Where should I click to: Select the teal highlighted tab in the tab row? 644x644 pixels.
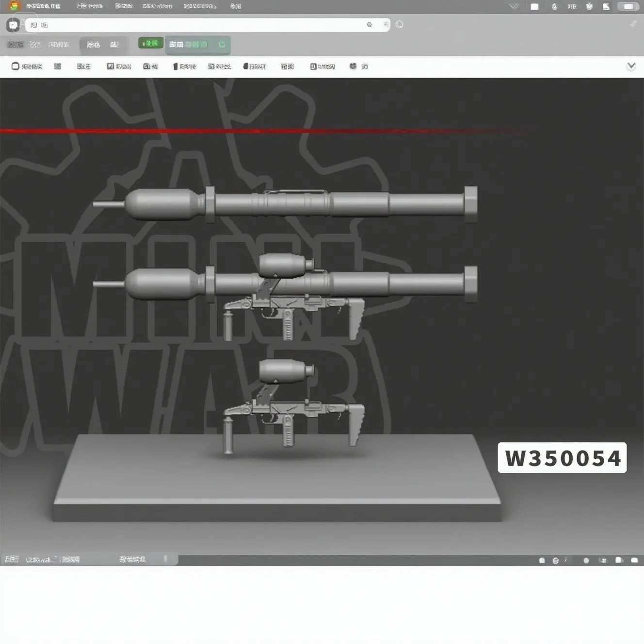point(197,45)
